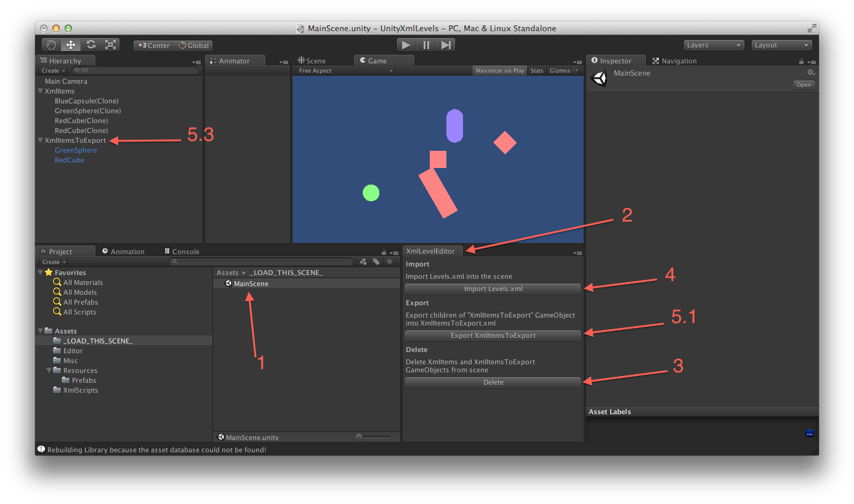The height and width of the screenshot is (504, 854).
Task: Toggle Maximize on Play
Action: pos(500,71)
